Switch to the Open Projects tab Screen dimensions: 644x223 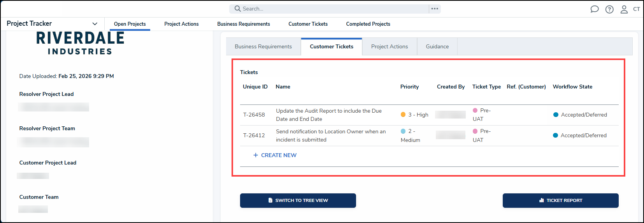click(x=130, y=24)
